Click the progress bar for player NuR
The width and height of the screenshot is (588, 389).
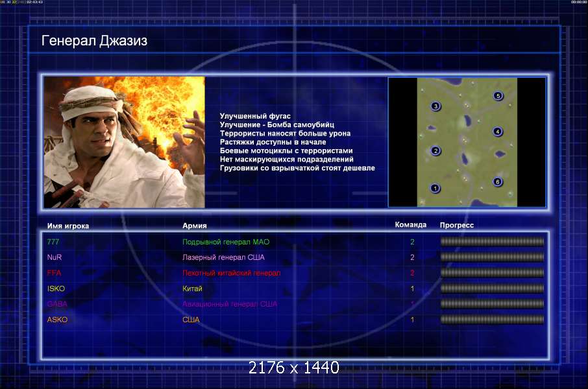pos(493,257)
